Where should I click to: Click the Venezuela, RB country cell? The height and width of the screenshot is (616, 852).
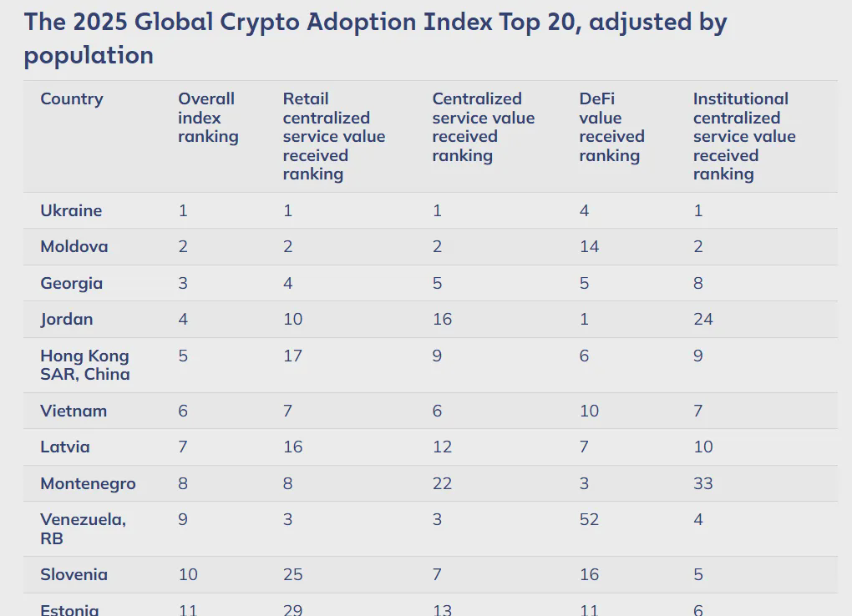click(x=83, y=528)
